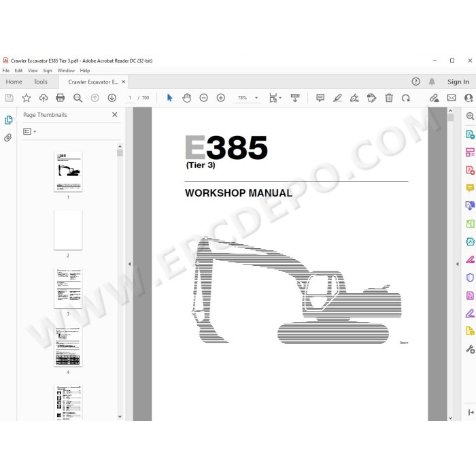The image size is (476, 476).
Task: Open the More Tools wrench icon
Action: click(x=470, y=349)
